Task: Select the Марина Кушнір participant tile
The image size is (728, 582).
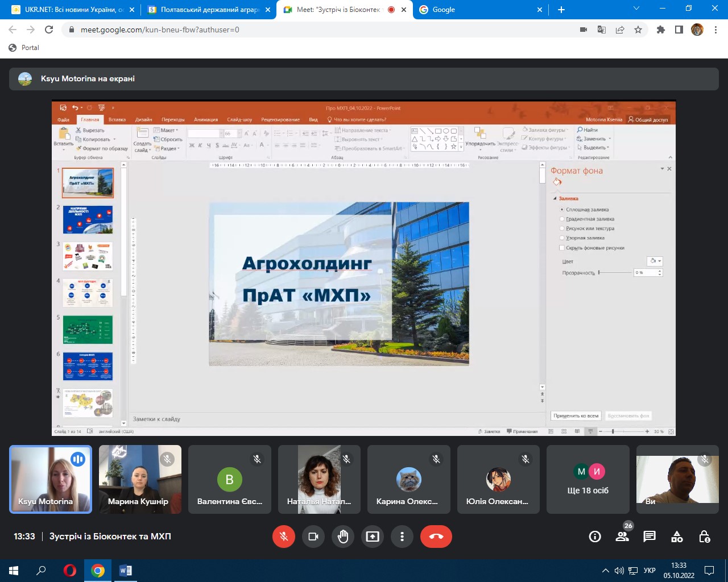Action: pos(140,479)
